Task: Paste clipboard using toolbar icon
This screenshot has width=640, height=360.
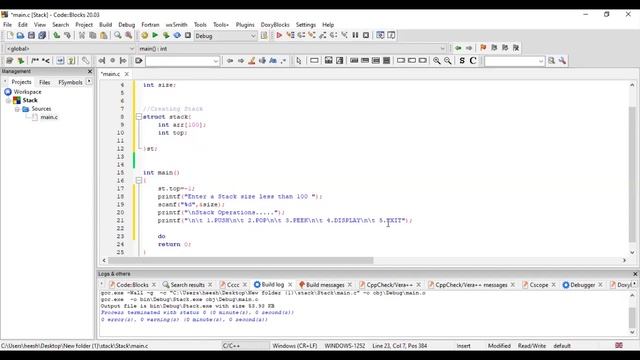Action: [104, 36]
